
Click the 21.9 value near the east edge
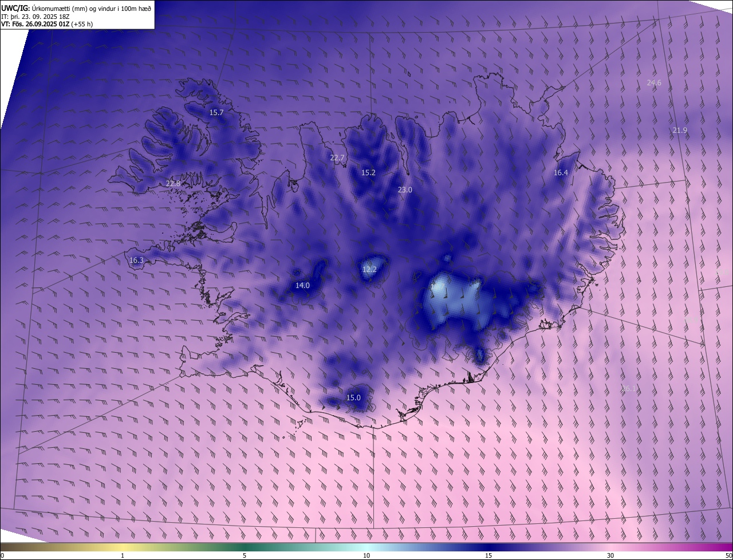click(680, 131)
